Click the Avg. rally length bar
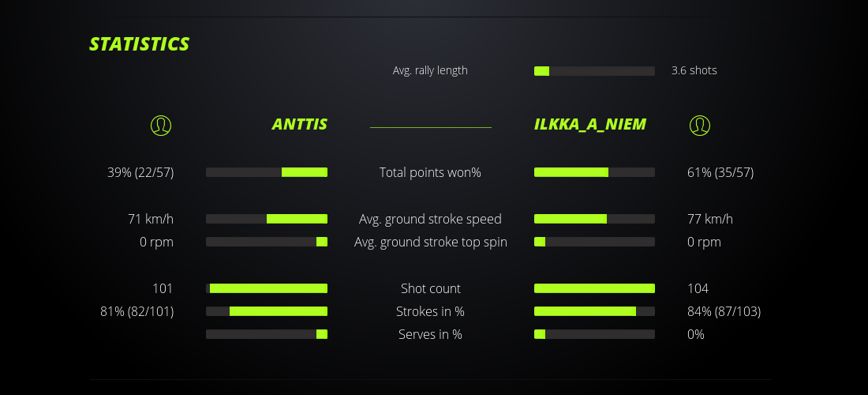Screen dimensions: 868x395 click(594, 71)
